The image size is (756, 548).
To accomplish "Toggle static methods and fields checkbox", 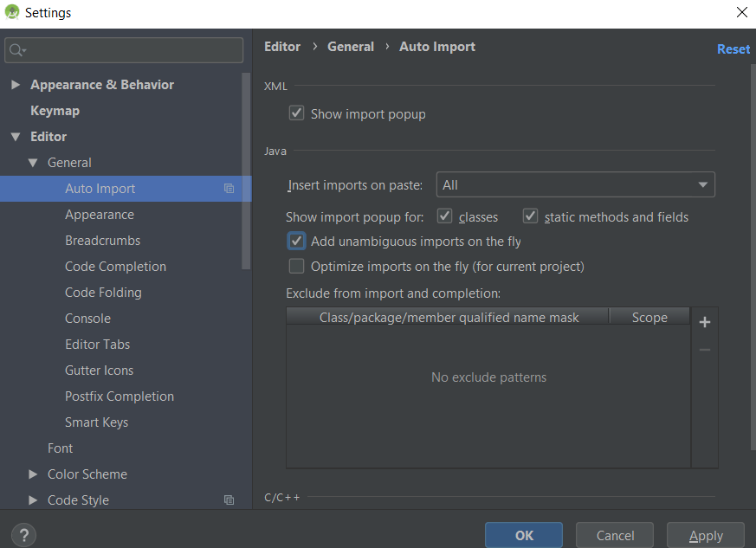I will point(530,216).
